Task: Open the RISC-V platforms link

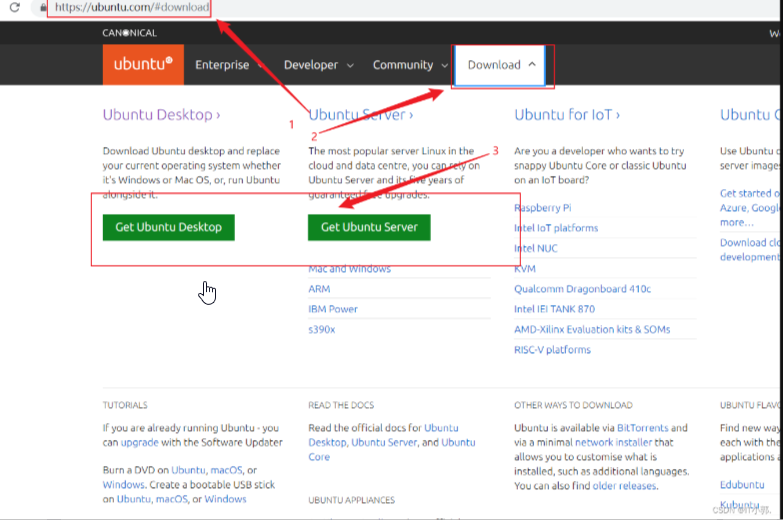Action: [552, 350]
